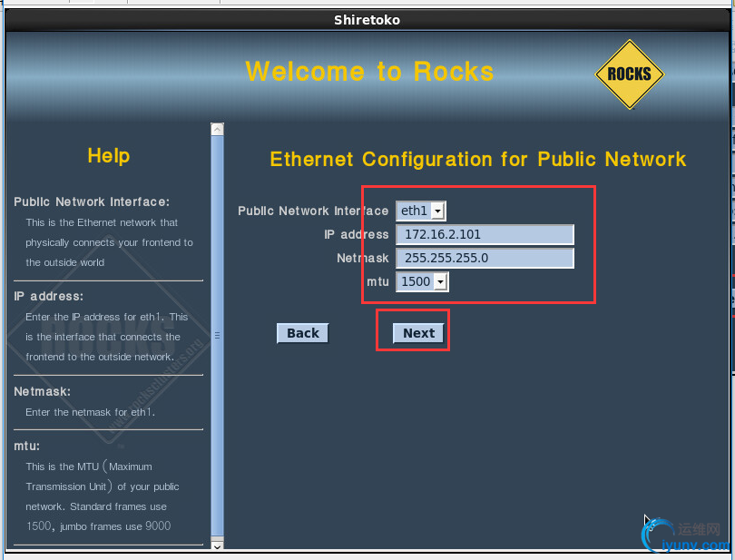
Task: Click the IP address field showing 172.16.2.101
Action: pyautogui.click(x=485, y=234)
